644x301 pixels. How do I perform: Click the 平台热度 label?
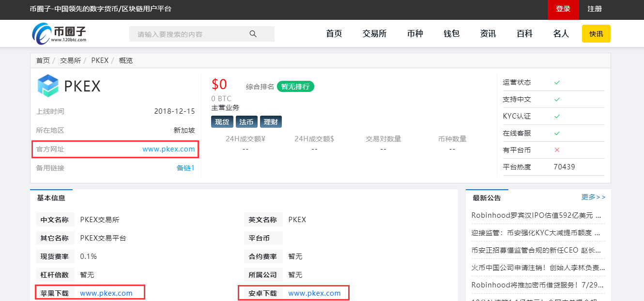click(517, 167)
